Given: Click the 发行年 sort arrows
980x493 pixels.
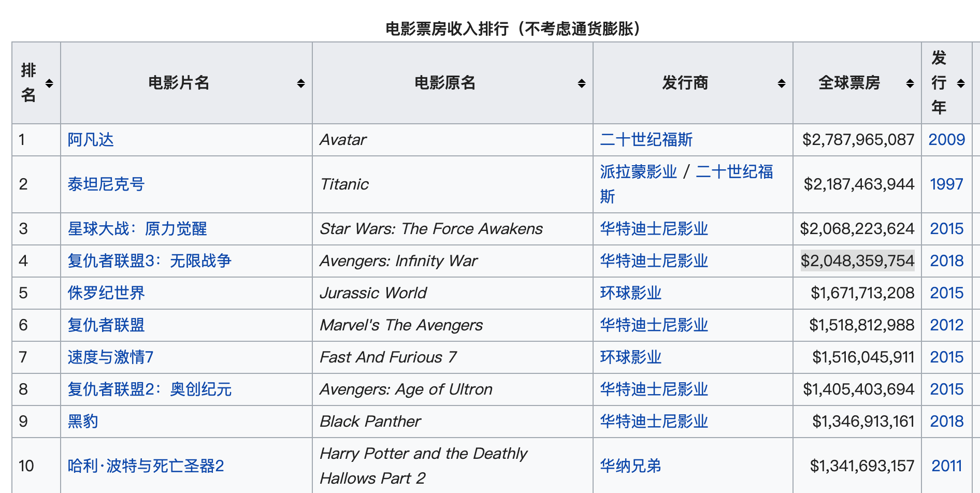Looking at the screenshot, I should tap(960, 83).
